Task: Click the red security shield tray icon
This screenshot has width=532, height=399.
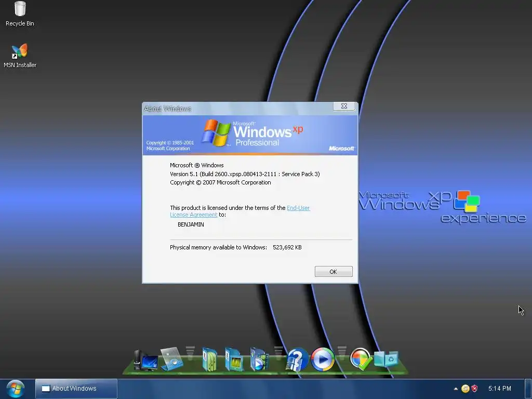Action: (474, 389)
